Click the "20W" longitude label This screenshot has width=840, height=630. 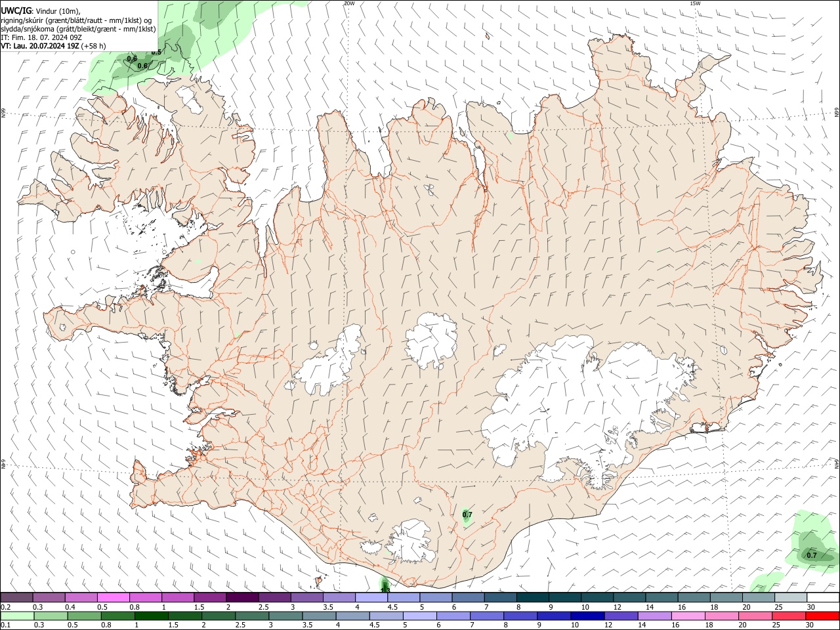[349, 3]
